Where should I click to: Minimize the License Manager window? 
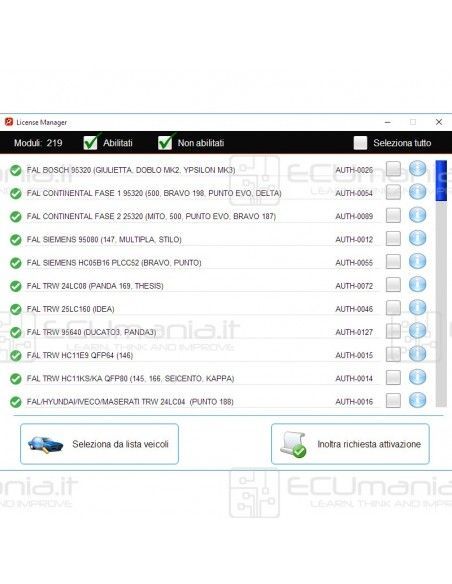pyautogui.click(x=388, y=122)
